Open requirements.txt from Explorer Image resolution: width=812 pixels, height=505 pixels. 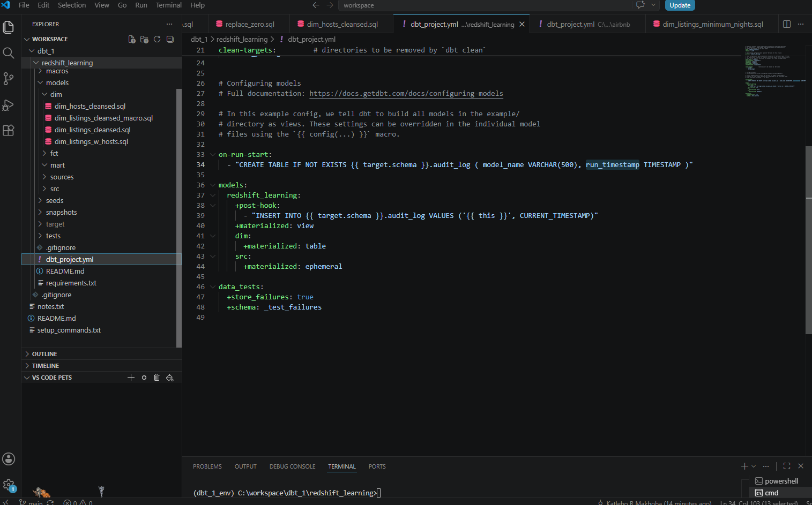click(x=71, y=283)
